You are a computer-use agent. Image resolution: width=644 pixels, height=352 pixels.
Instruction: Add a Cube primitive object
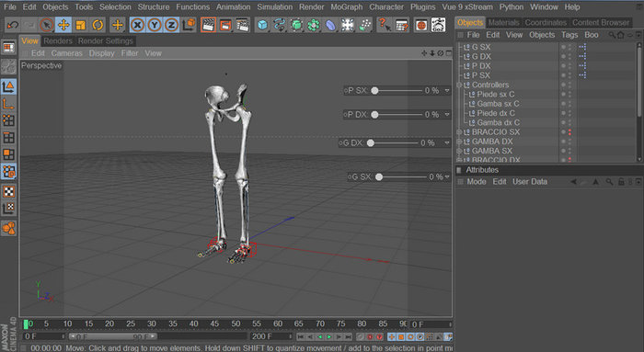coord(261,25)
